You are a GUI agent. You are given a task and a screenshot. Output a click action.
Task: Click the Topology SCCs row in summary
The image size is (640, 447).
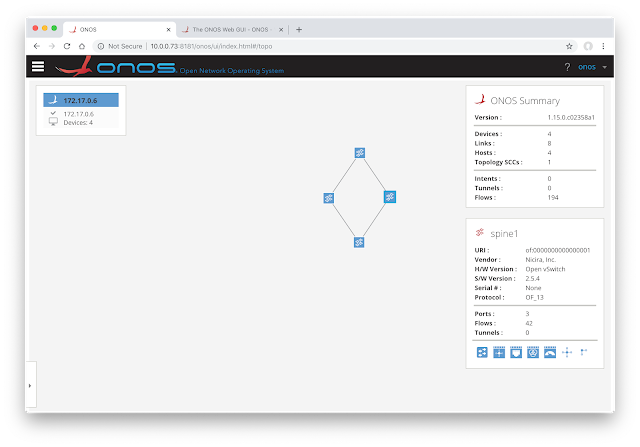535,162
